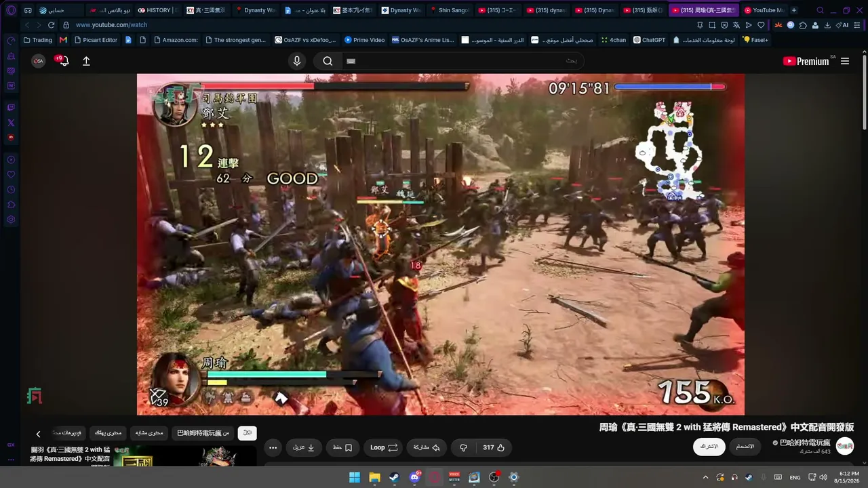Screen dimensions: 868x488
Task: Go back using the browser back arrow
Action: tap(28, 25)
